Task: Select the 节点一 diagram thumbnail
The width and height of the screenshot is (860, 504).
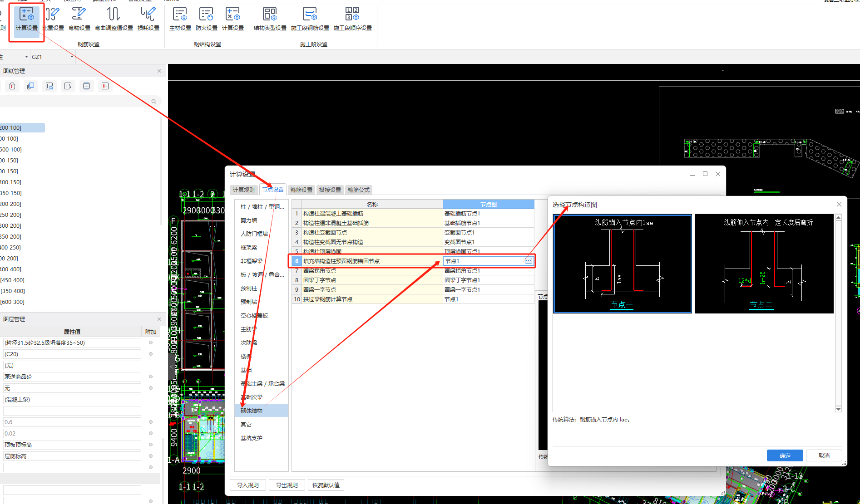Action: [623, 264]
